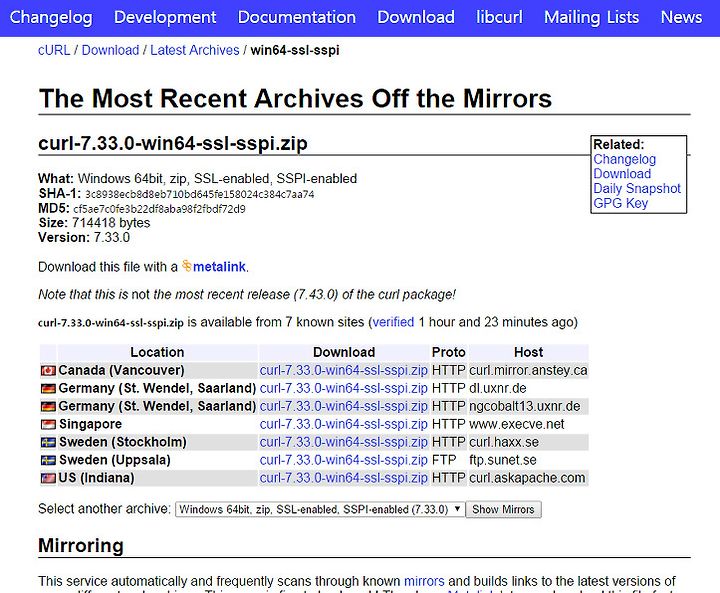The height and width of the screenshot is (593, 720).
Task: Download zip from US Indiana mirror
Action: pos(343,478)
